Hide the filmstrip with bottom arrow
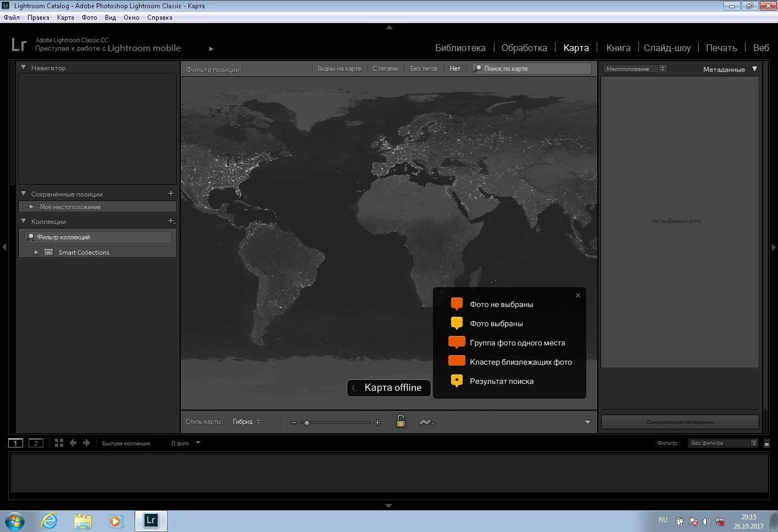 [x=389, y=506]
